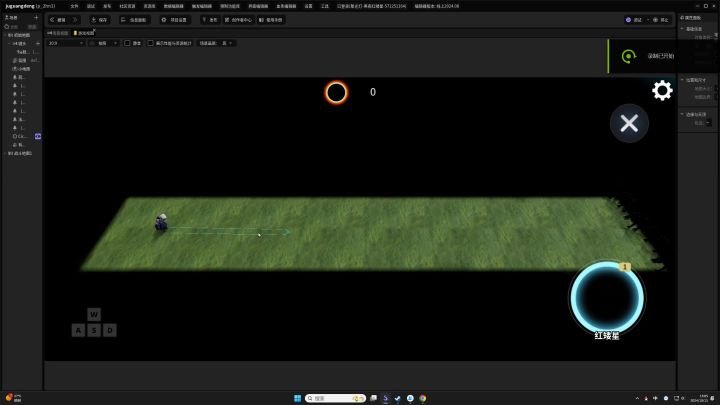Viewport: 720px width, 405px height.
Task: Select the Ck... item in scene tree
Action: click(x=20, y=136)
